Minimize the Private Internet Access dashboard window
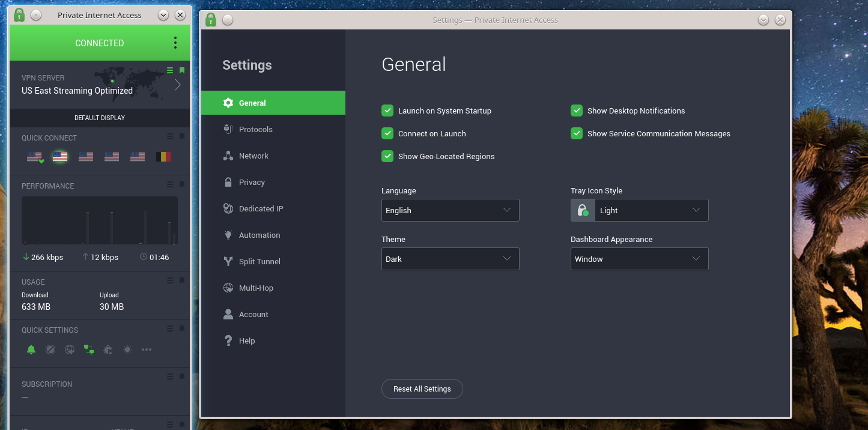The image size is (868, 430). coord(163,15)
